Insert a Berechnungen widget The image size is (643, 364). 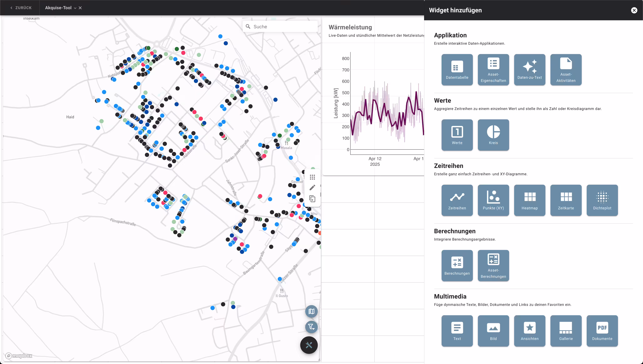click(x=457, y=265)
